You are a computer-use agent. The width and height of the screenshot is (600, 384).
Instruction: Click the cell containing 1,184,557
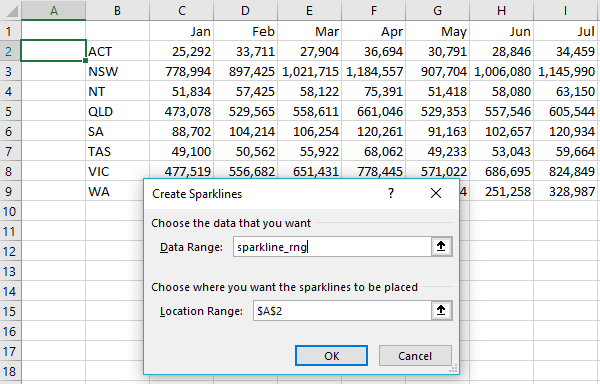[374, 71]
